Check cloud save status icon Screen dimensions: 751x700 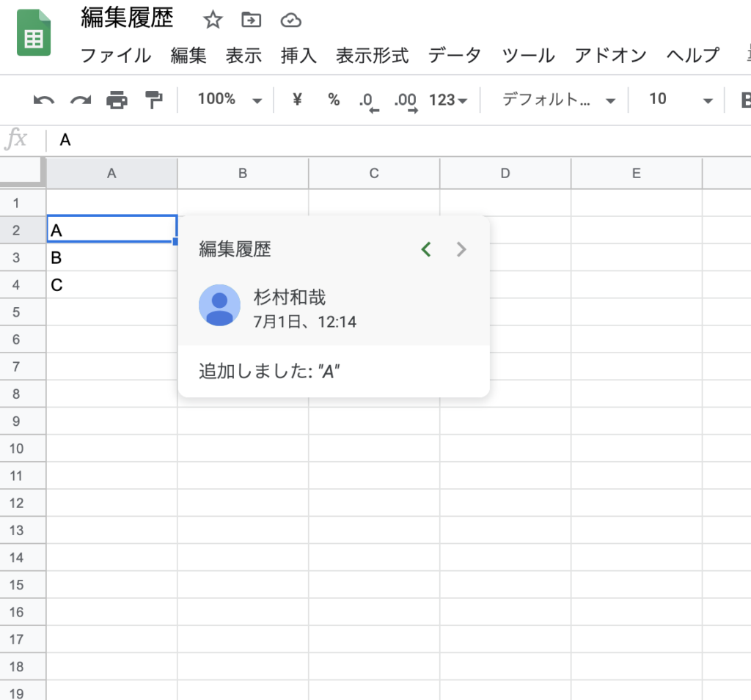pyautogui.click(x=290, y=20)
